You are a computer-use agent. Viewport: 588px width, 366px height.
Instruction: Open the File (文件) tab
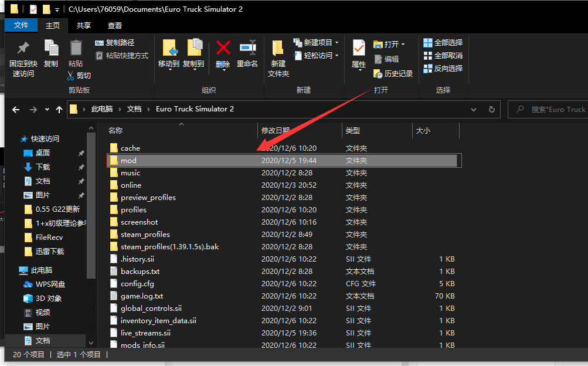click(21, 25)
